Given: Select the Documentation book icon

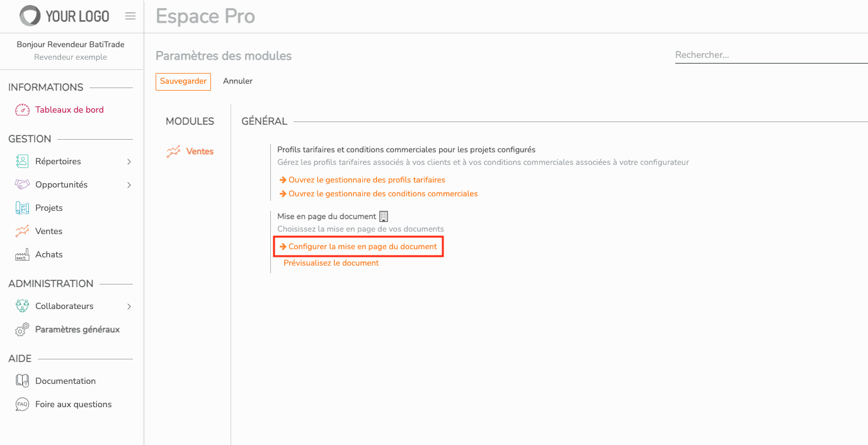Looking at the screenshot, I should click(x=23, y=381).
